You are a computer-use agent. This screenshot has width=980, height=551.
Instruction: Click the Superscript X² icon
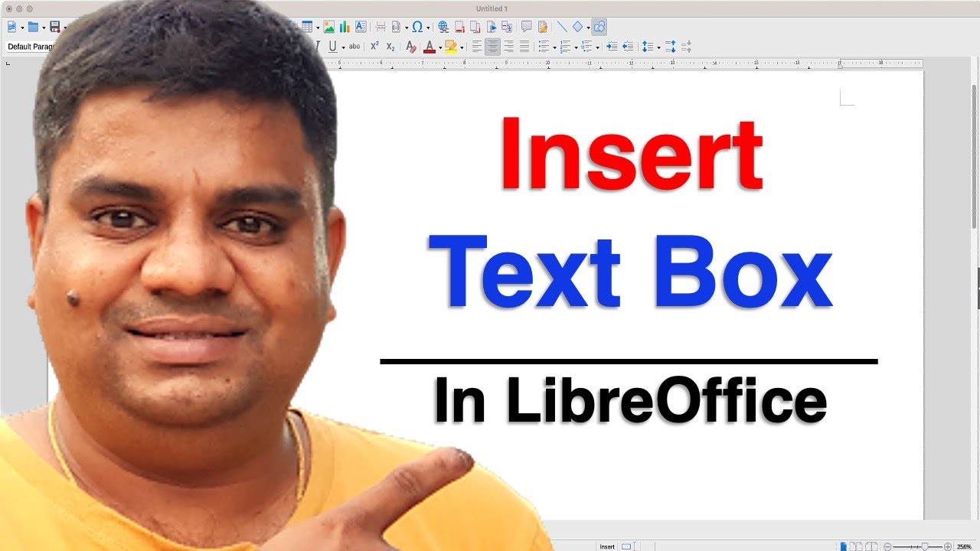coord(374,47)
